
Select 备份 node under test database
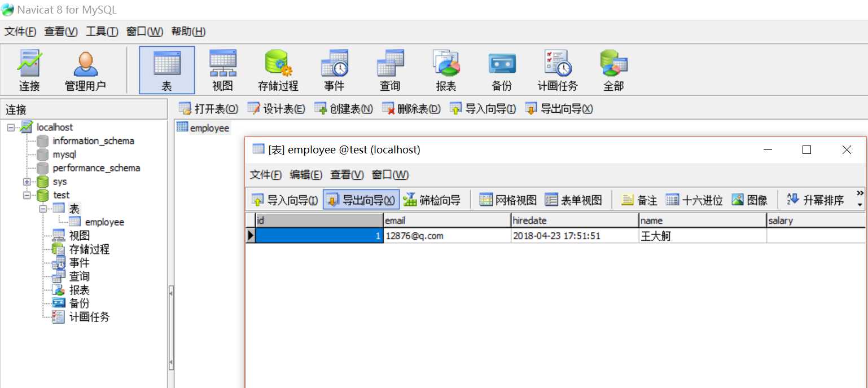[80, 303]
